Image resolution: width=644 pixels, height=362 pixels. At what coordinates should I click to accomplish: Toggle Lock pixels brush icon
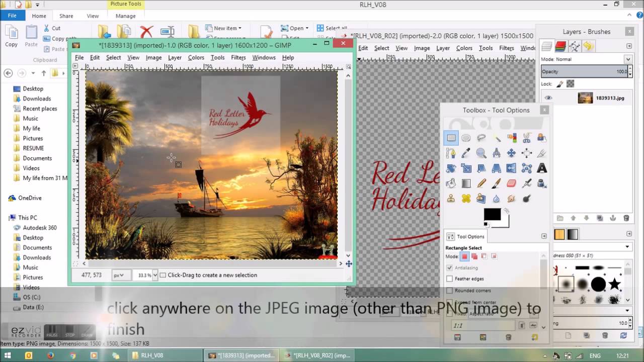pos(560,84)
